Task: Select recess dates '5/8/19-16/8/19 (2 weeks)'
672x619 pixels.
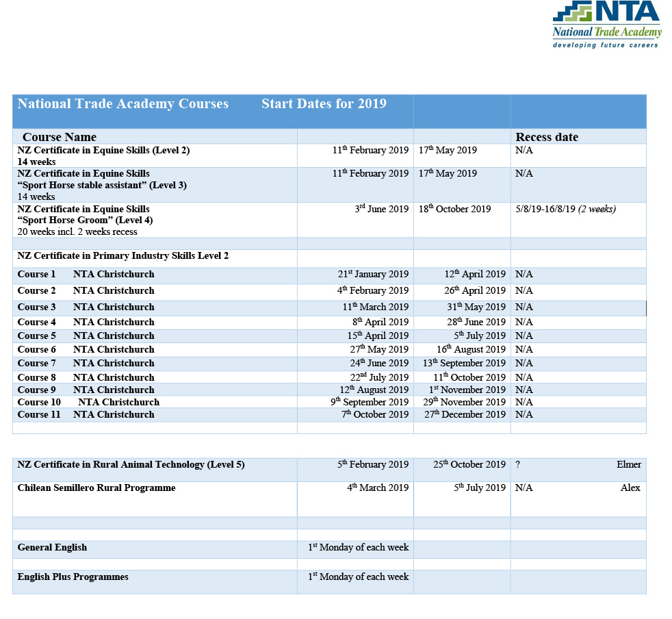Action: point(566,209)
